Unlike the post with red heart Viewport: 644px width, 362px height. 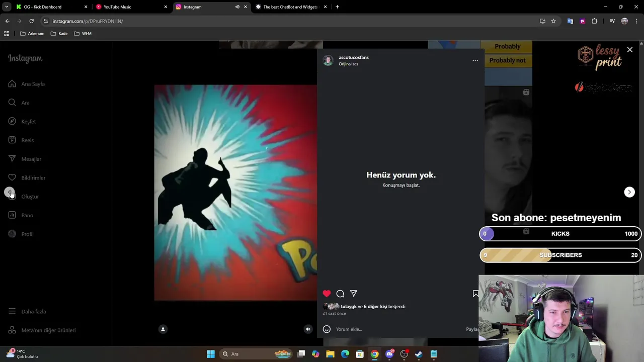coord(327,294)
